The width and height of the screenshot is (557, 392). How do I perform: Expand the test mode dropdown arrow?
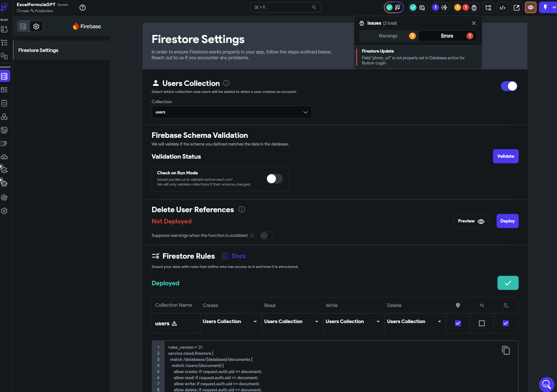554,7
